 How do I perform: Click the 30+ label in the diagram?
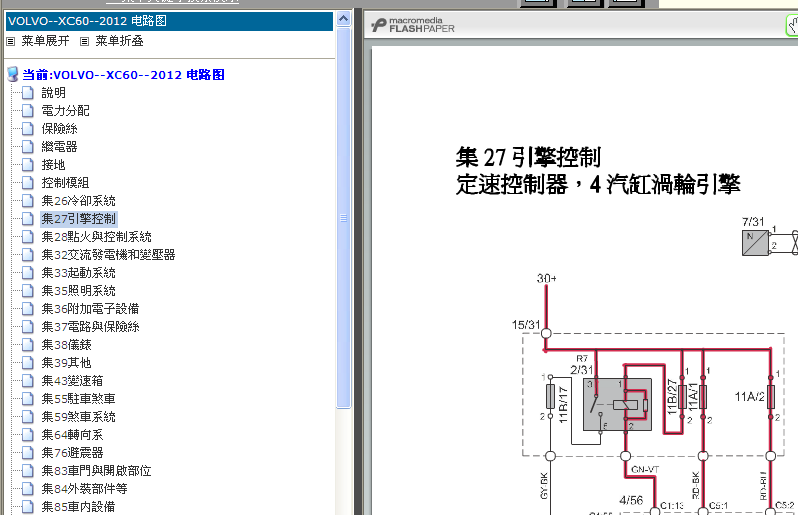tap(547, 278)
